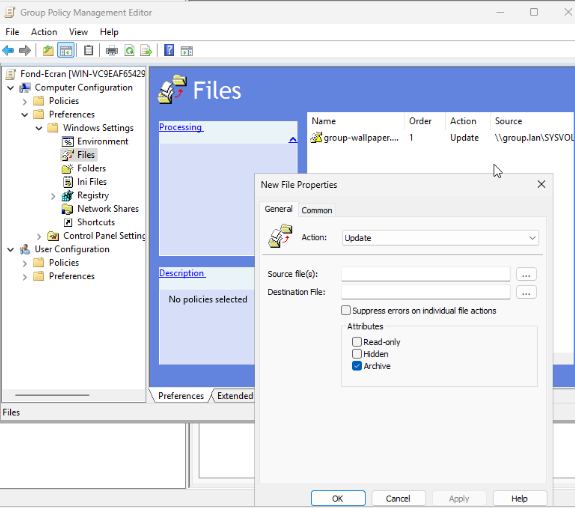Open the Help toolbar icon
Image resolution: width=575 pixels, height=508 pixels.
169,50
